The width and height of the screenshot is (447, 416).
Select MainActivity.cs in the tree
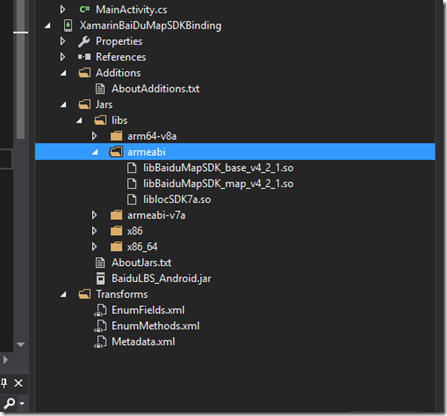tap(131, 10)
